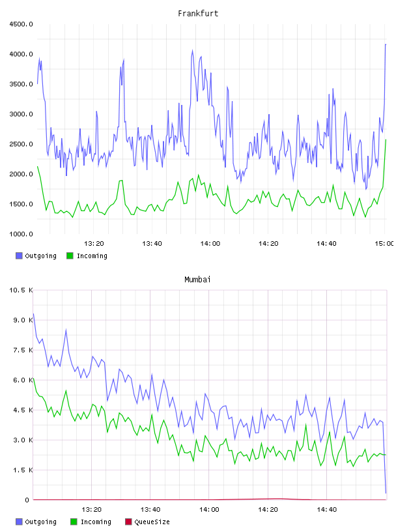
Task: Click the 4.5 K y-axis value on the Mumbai chart
Action: 23,410
